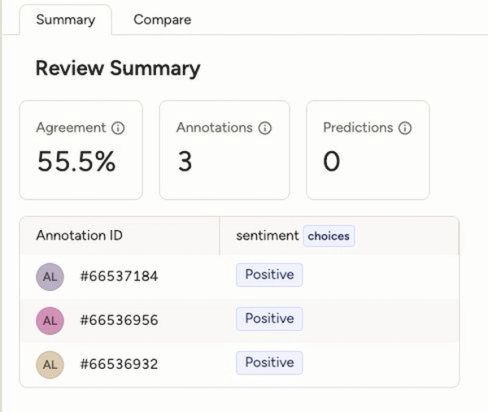The height and width of the screenshot is (412, 488).
Task: Click the 55.5% Agreement card
Action: point(81,150)
